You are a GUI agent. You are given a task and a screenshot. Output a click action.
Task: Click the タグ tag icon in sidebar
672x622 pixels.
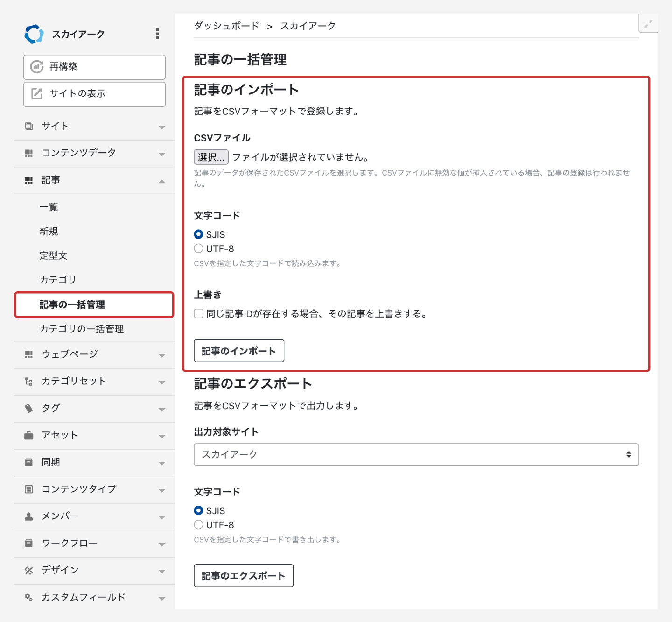click(29, 409)
